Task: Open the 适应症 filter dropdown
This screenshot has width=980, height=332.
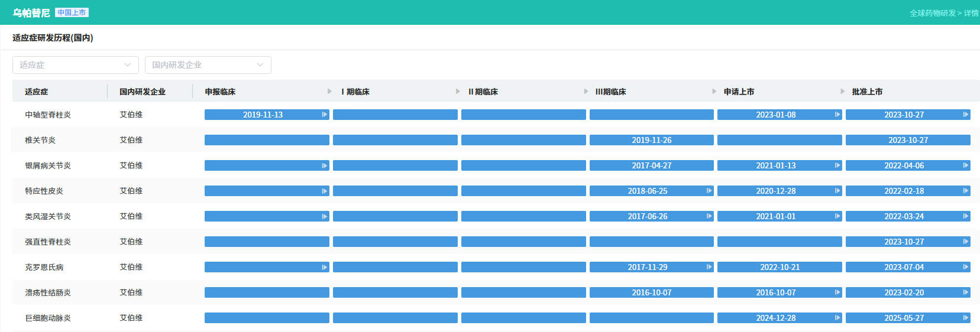Action: (75, 65)
